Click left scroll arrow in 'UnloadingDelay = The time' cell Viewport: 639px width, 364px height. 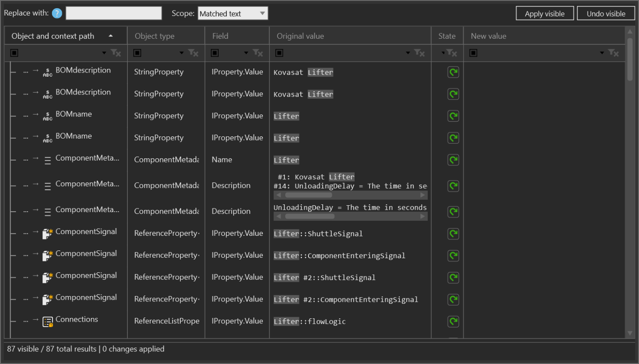[278, 216]
